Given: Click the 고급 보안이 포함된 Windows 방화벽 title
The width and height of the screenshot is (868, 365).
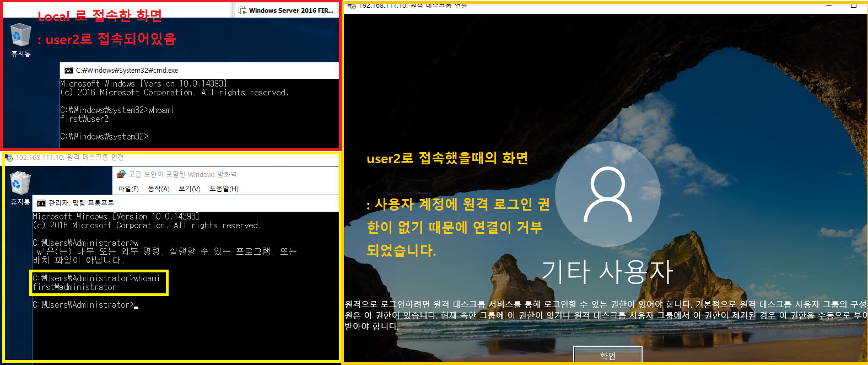Looking at the screenshot, I should click(182, 174).
